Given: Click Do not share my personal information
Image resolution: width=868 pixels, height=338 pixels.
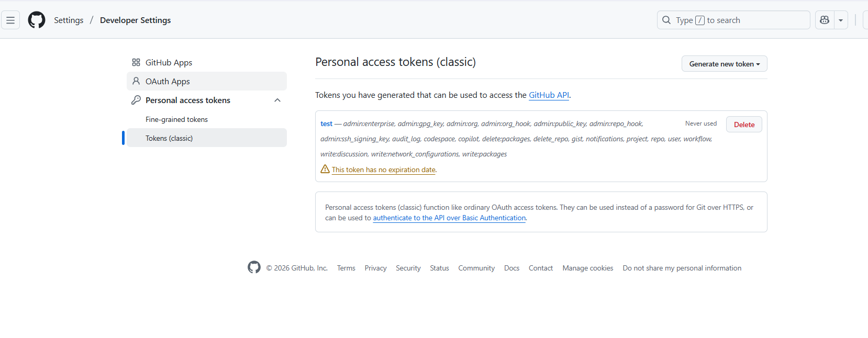Looking at the screenshot, I should 682,268.
